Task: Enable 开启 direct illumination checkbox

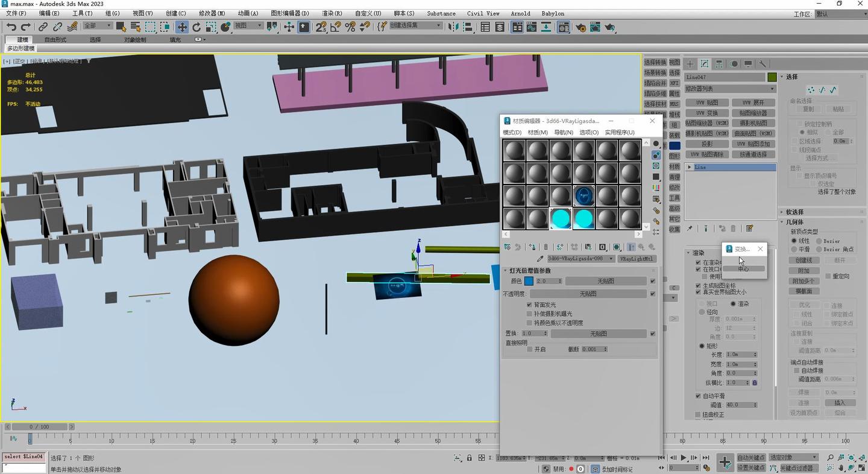Action: pyautogui.click(x=529, y=349)
